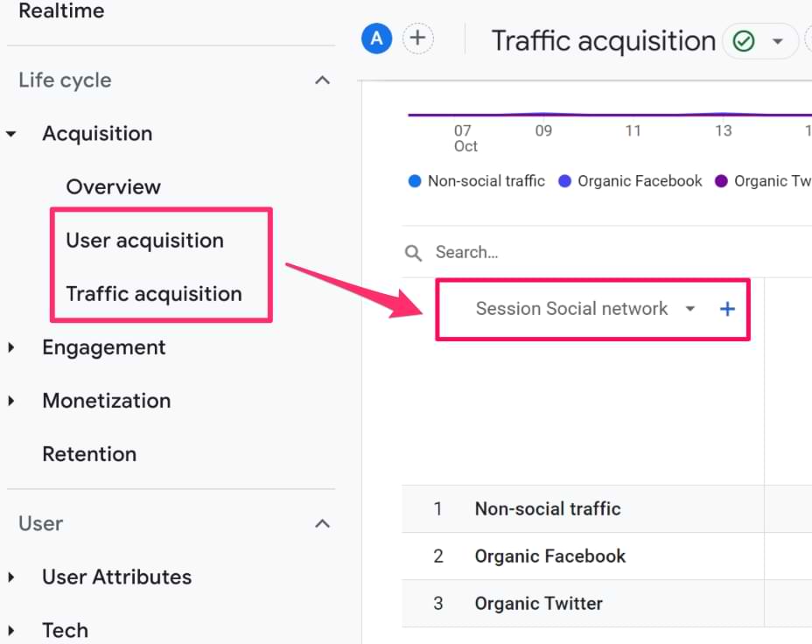Add a secondary dimension with the blue plus
Viewport: 812px width, 644px height.
point(727,309)
